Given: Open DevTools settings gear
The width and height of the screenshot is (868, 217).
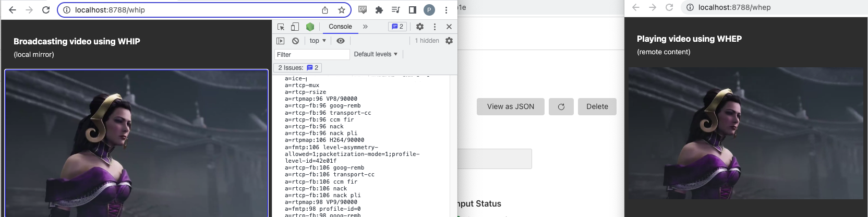Looking at the screenshot, I should click(420, 27).
